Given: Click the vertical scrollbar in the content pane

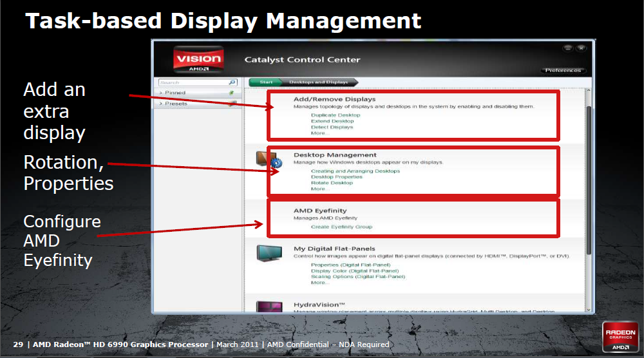Looking at the screenshot, I should [x=587, y=180].
